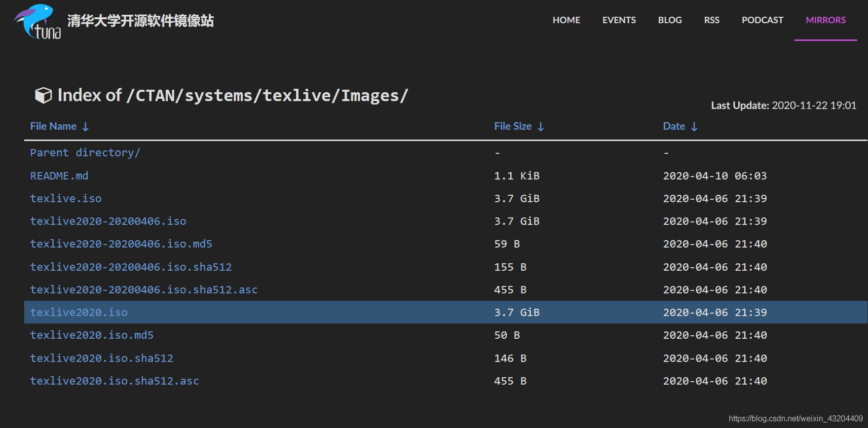Viewport: 868px width, 428px height.
Task: Download the highlighted texlive2020.iso
Action: [79, 313]
